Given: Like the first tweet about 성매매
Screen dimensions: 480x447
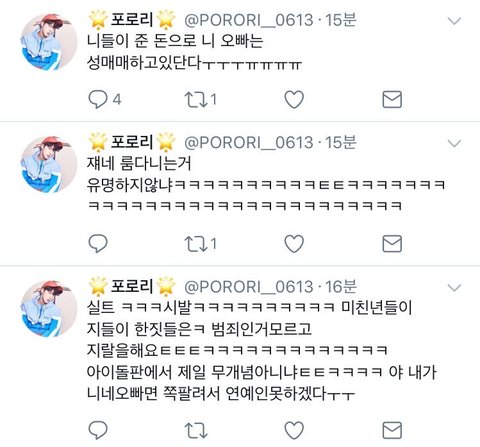Looking at the screenshot, I should (x=294, y=99).
